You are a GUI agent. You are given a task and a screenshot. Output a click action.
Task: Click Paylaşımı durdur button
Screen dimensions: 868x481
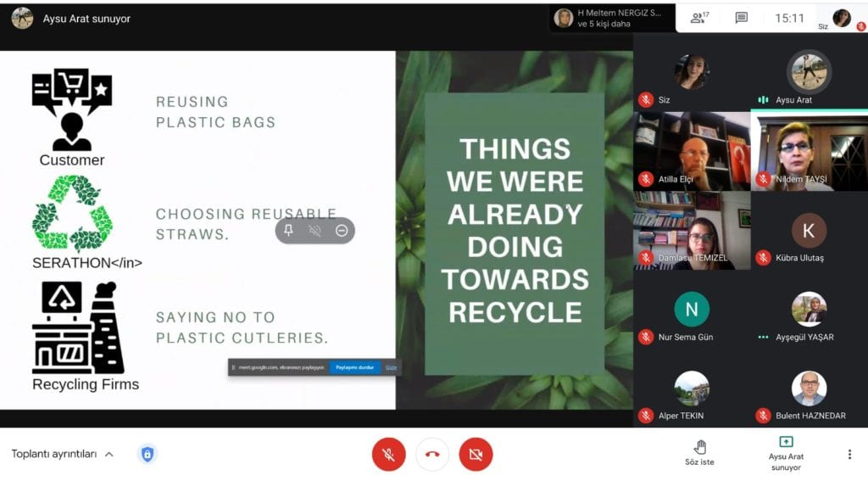tap(355, 367)
